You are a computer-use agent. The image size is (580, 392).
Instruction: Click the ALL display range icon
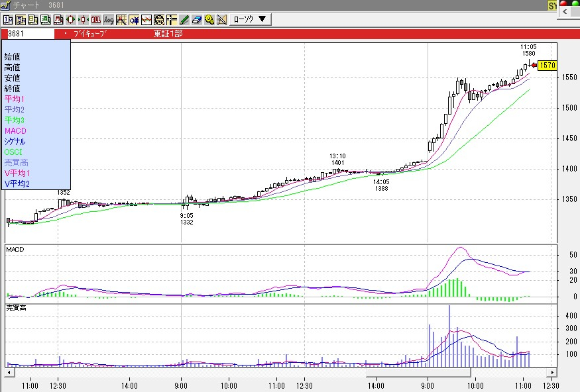96,19
